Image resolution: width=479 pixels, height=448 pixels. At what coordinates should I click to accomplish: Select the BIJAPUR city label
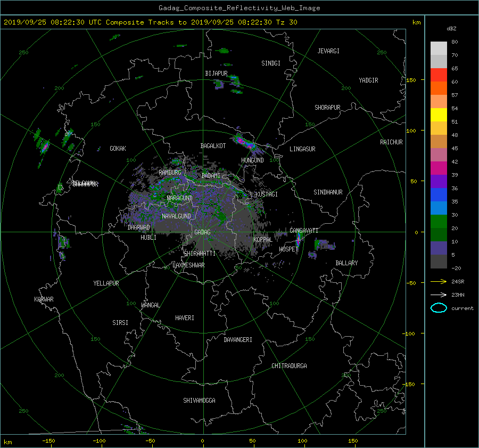tap(216, 74)
